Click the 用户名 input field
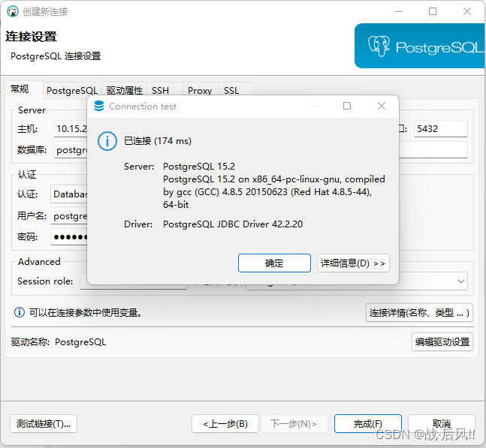This screenshot has height=448, width=486. pos(69,216)
